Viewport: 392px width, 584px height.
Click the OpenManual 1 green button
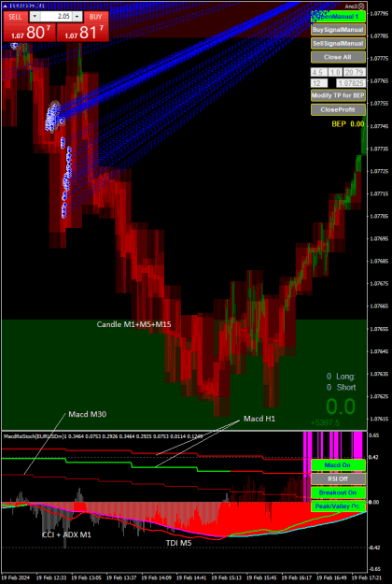pos(338,17)
